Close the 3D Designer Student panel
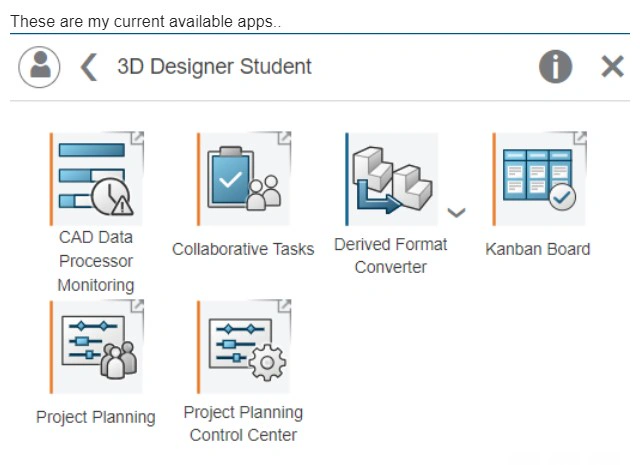 (x=612, y=67)
